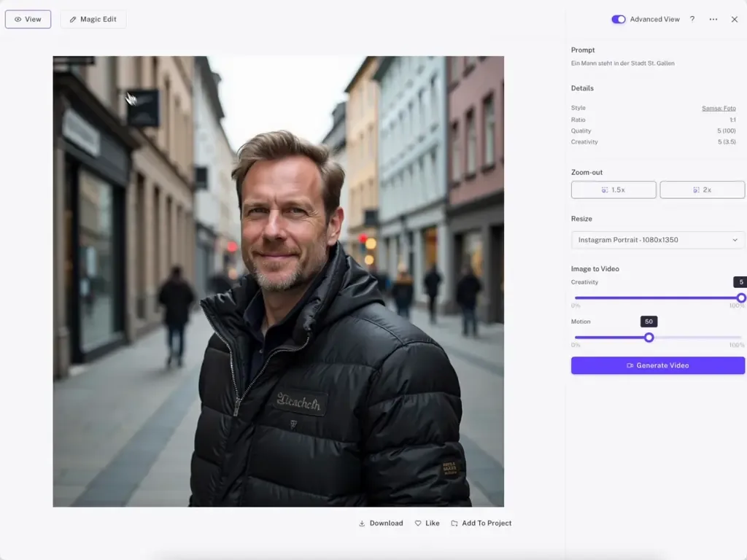Screen dimensions: 747x560
Task: Click the generated portrait image
Action: pos(278,281)
